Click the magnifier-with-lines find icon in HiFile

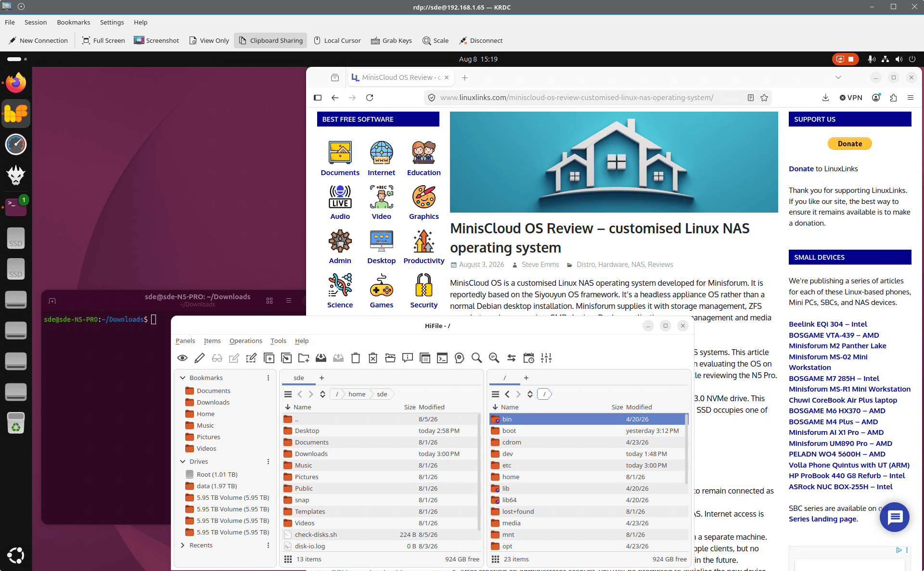pyautogui.click(x=494, y=358)
